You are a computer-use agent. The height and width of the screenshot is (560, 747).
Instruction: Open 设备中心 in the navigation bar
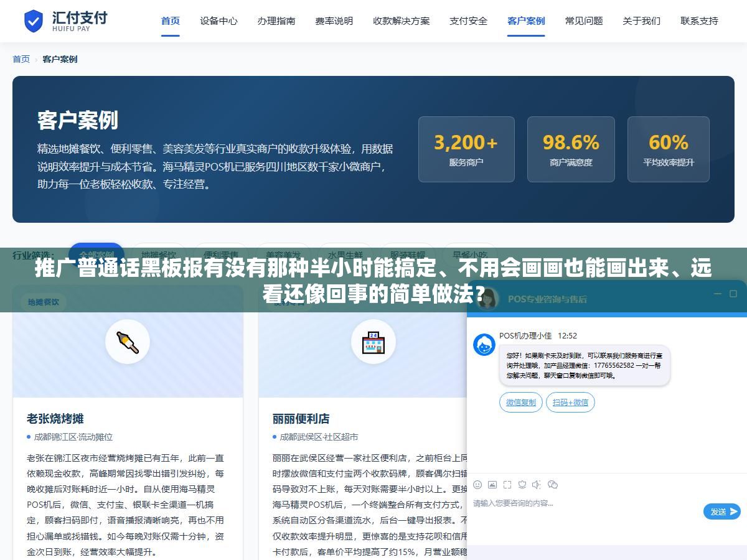(218, 21)
